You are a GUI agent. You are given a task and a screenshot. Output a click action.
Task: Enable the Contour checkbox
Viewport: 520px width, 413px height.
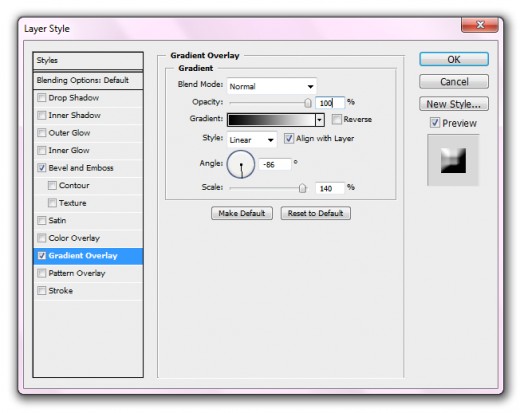point(52,185)
